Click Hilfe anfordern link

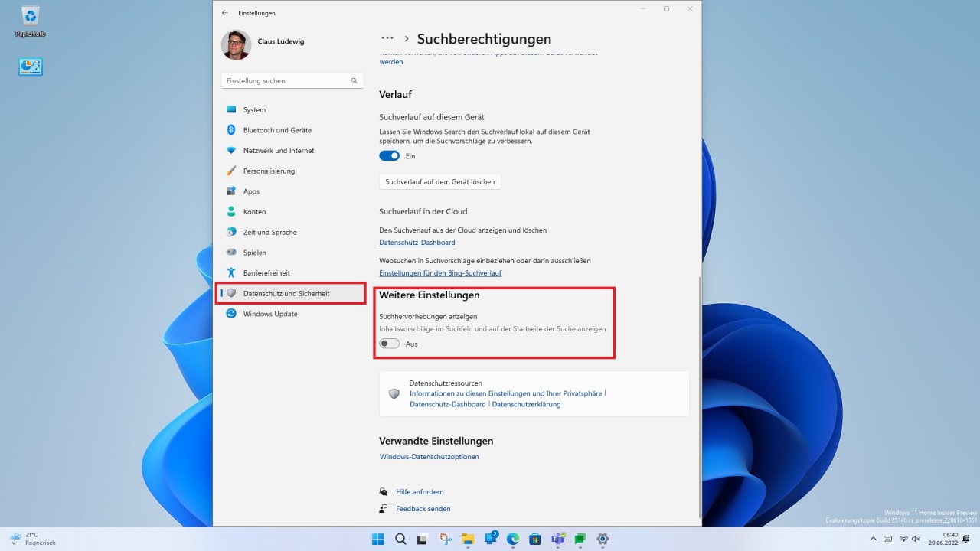click(x=420, y=492)
